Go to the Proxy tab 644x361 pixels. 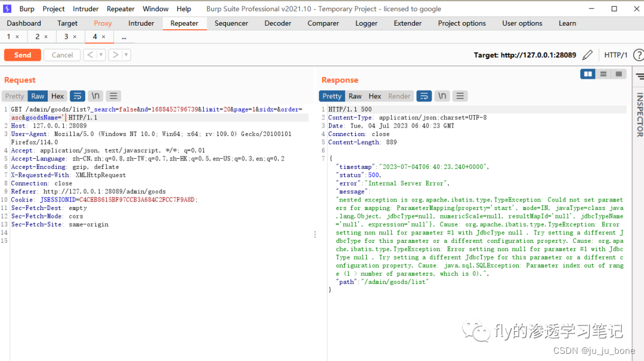coord(103,23)
